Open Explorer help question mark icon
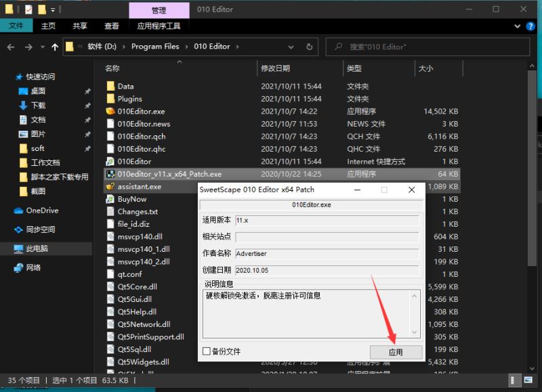Viewport: 542px width, 392px height. point(530,26)
